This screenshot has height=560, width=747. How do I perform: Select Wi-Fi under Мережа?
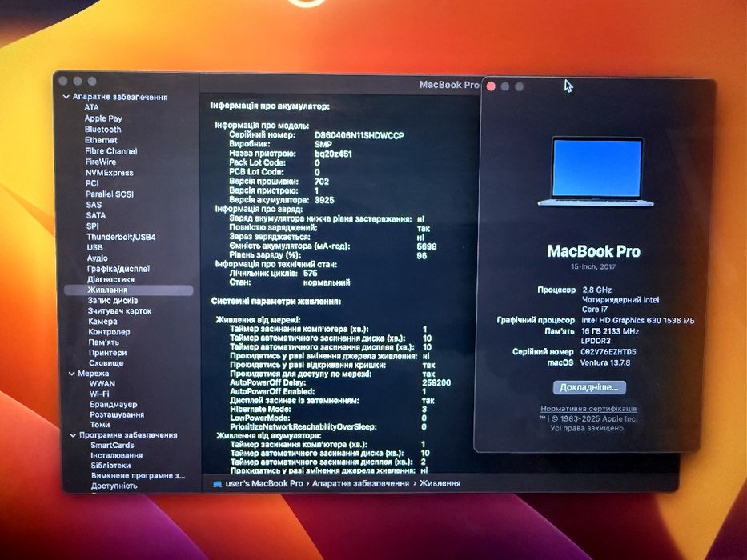(x=99, y=394)
